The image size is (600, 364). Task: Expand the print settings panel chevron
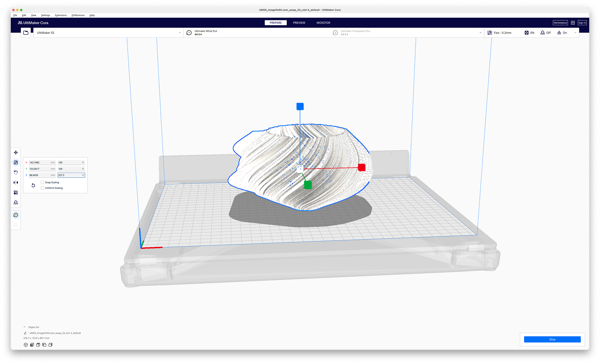[575, 33]
